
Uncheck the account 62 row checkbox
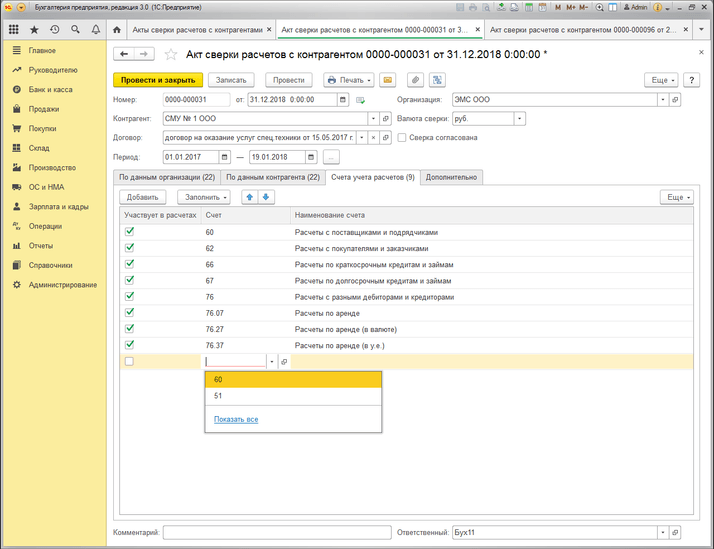point(129,249)
